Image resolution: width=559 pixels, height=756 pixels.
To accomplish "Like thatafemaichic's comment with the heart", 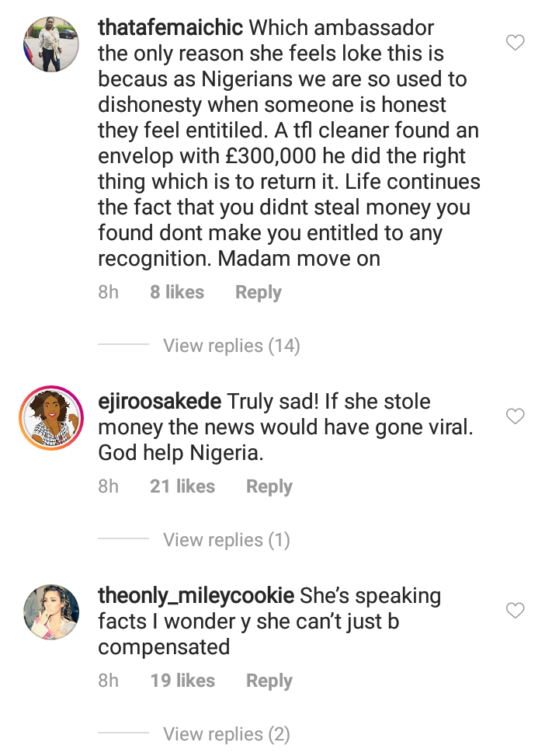I will 516,43.
